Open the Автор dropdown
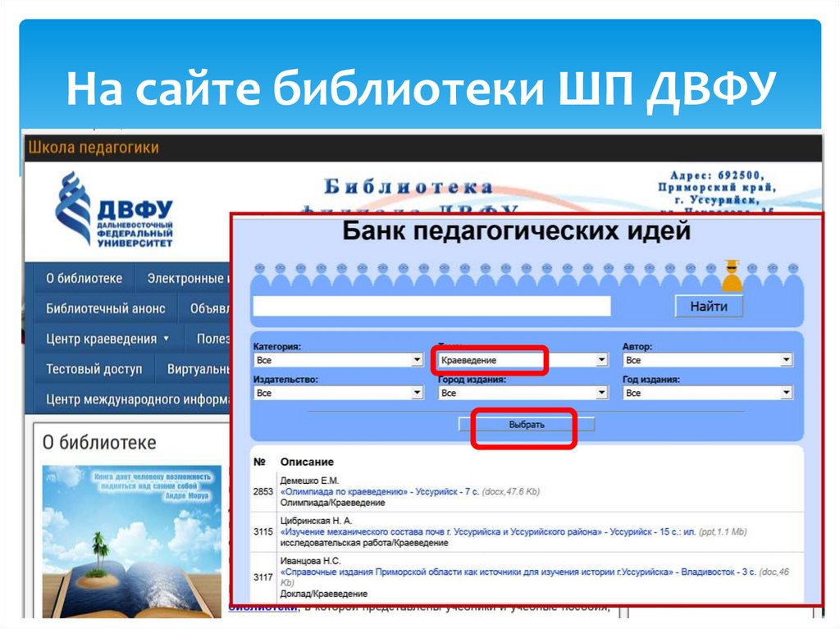 click(x=707, y=360)
